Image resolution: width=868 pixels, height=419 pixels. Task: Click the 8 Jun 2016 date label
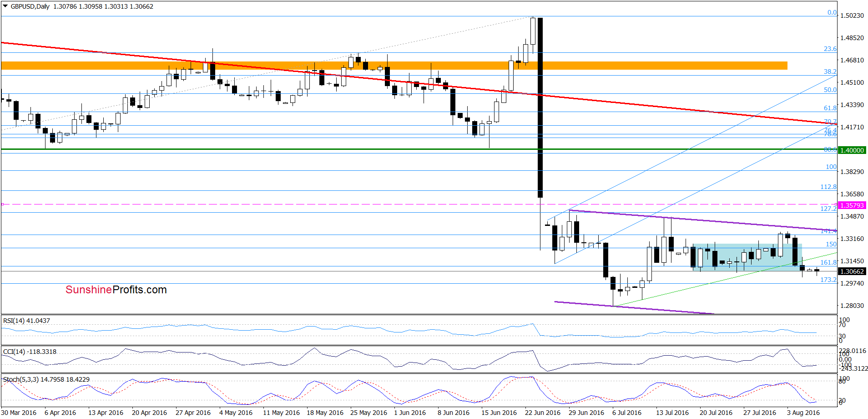[454, 413]
